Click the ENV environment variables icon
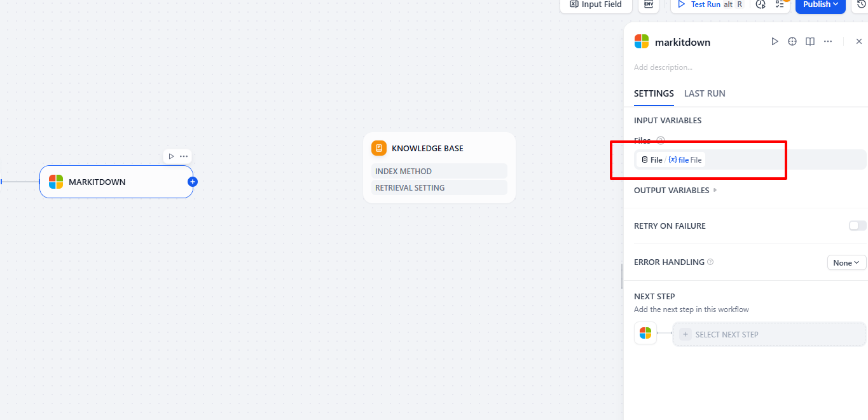Image resolution: width=868 pixels, height=420 pixels. click(649, 4)
